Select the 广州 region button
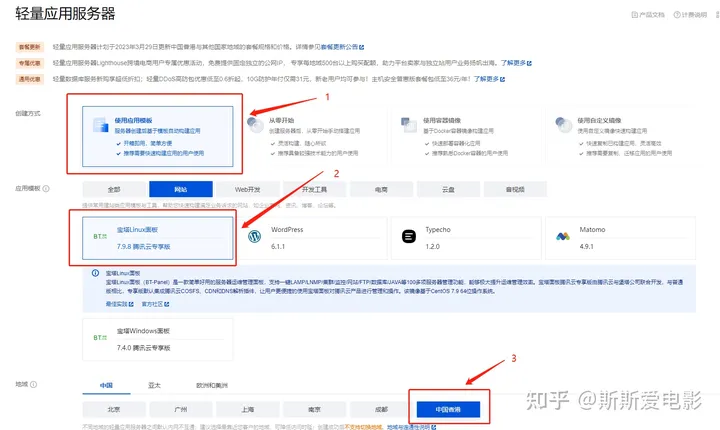This screenshot has width=720, height=430. coord(181,409)
